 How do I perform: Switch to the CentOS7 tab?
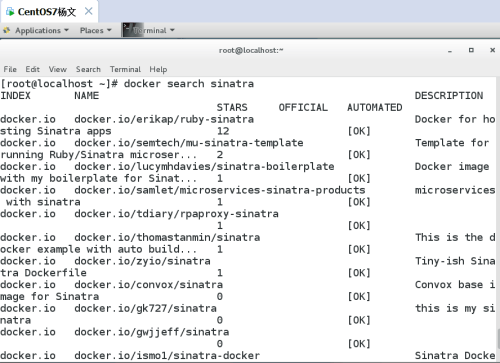click(49, 12)
